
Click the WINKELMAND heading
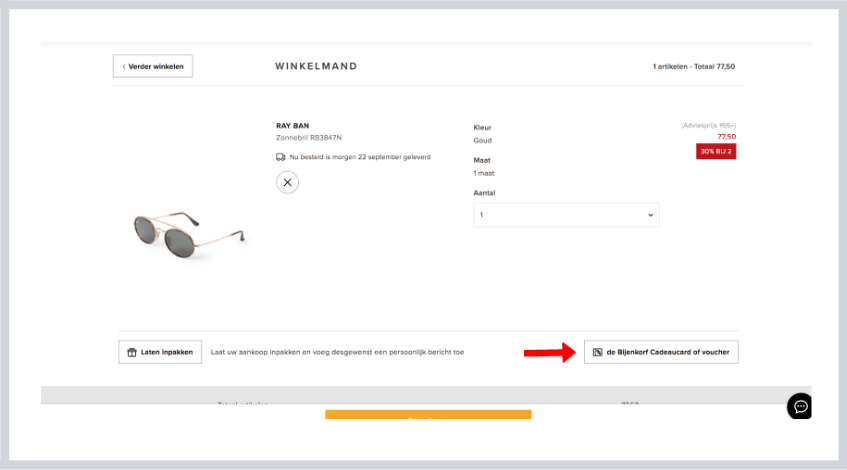coord(316,66)
